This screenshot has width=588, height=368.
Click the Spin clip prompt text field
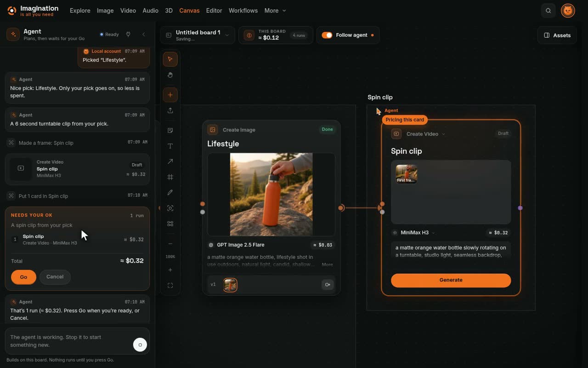[x=451, y=251]
